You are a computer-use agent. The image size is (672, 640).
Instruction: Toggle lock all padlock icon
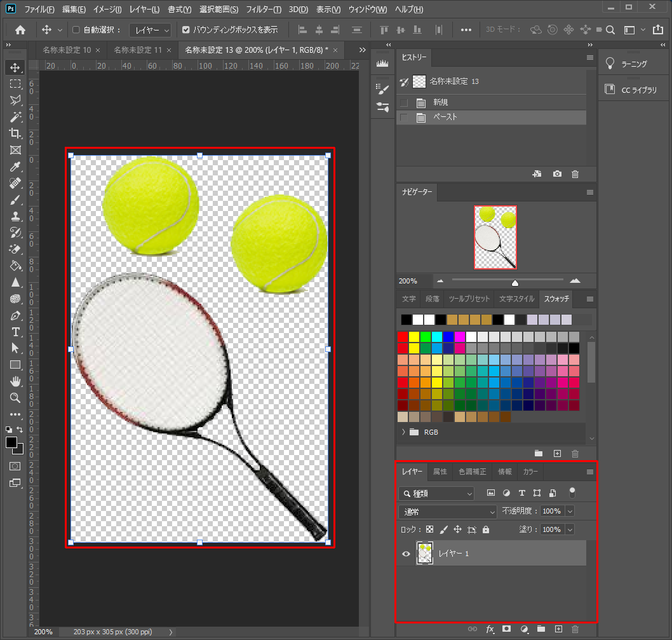[485, 529]
